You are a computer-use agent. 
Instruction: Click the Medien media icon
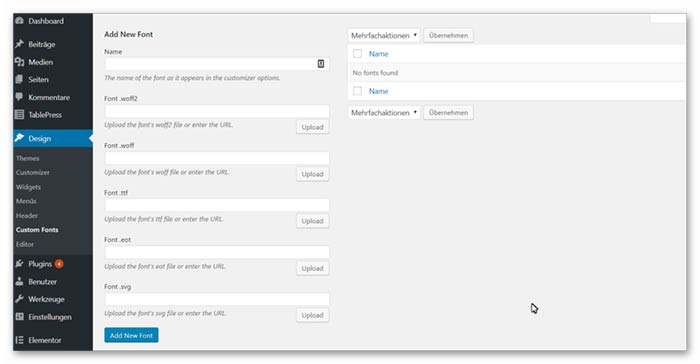coord(19,62)
